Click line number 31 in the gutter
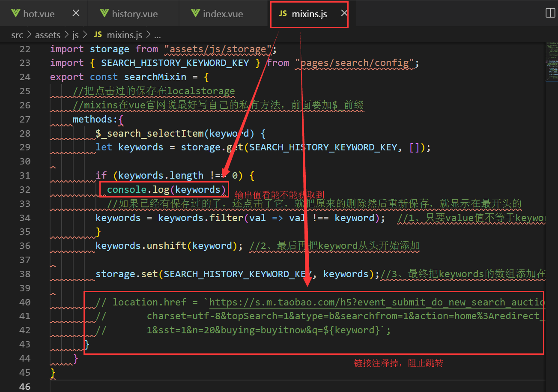Image resolution: width=558 pixels, height=392 pixels. [25, 175]
